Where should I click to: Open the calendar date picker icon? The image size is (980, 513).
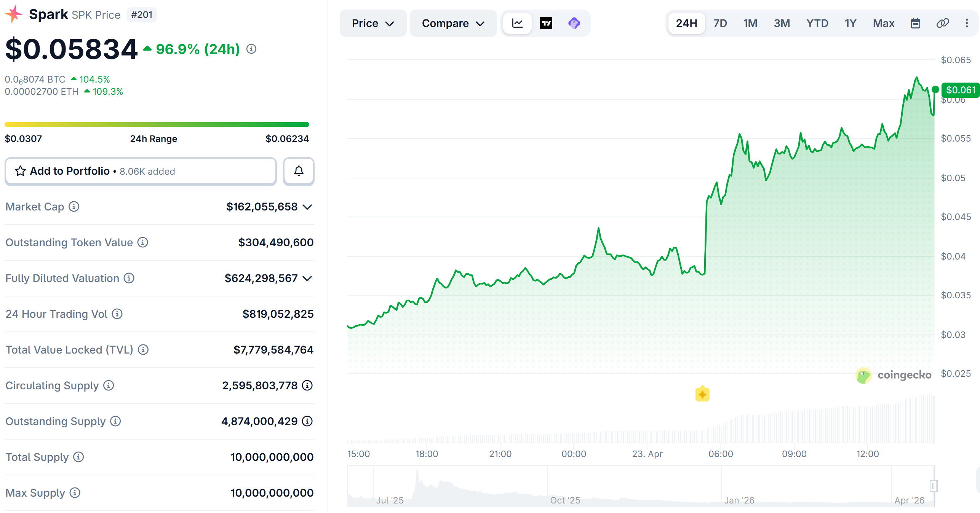click(915, 23)
